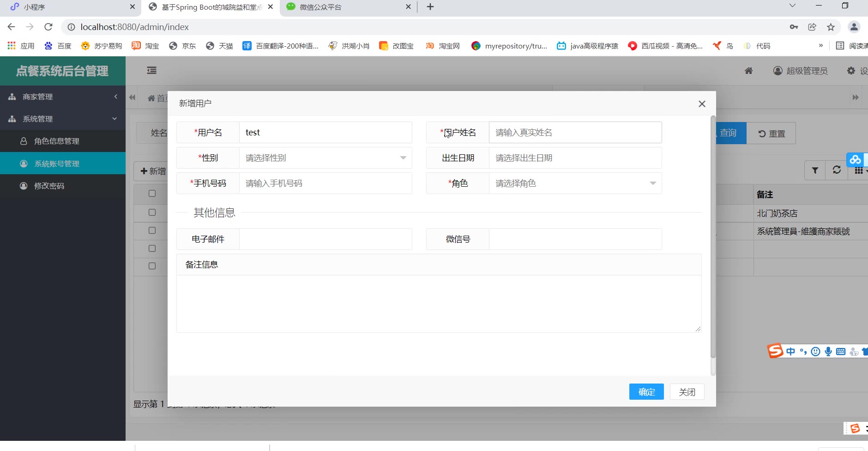The image size is (868, 451).
Task: Click the 新增 add button
Action: (x=153, y=171)
